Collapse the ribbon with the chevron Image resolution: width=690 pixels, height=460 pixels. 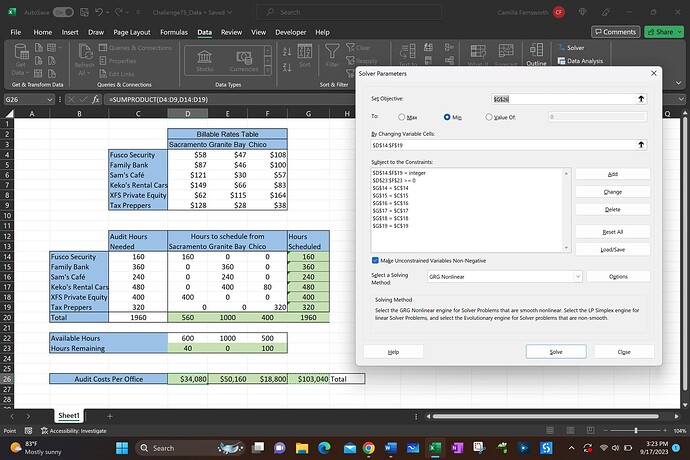tap(679, 83)
